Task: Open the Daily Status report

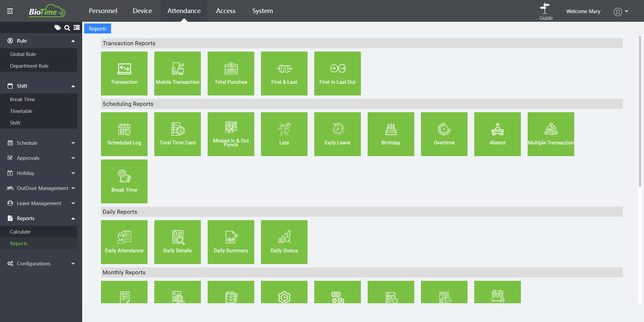Action: [x=284, y=242]
